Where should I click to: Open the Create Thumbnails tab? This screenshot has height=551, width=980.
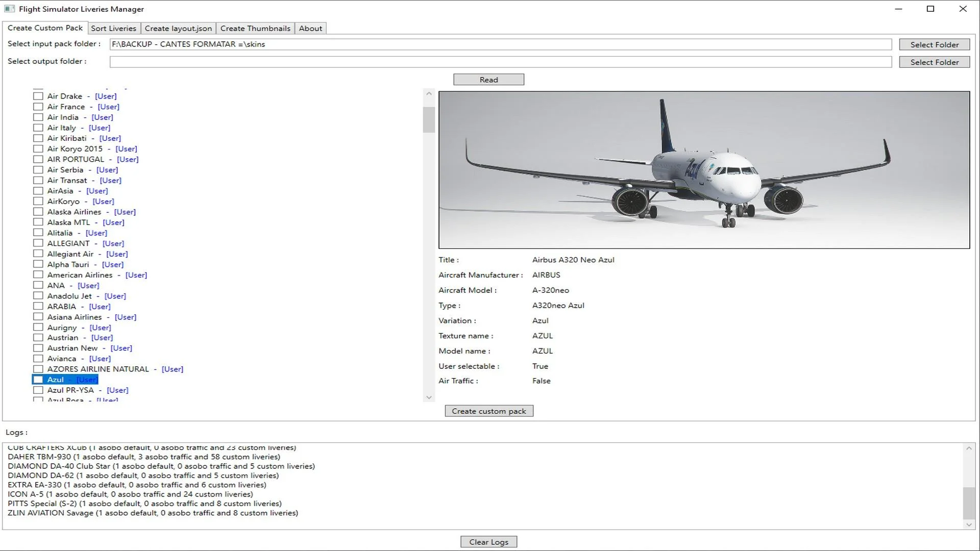[255, 28]
